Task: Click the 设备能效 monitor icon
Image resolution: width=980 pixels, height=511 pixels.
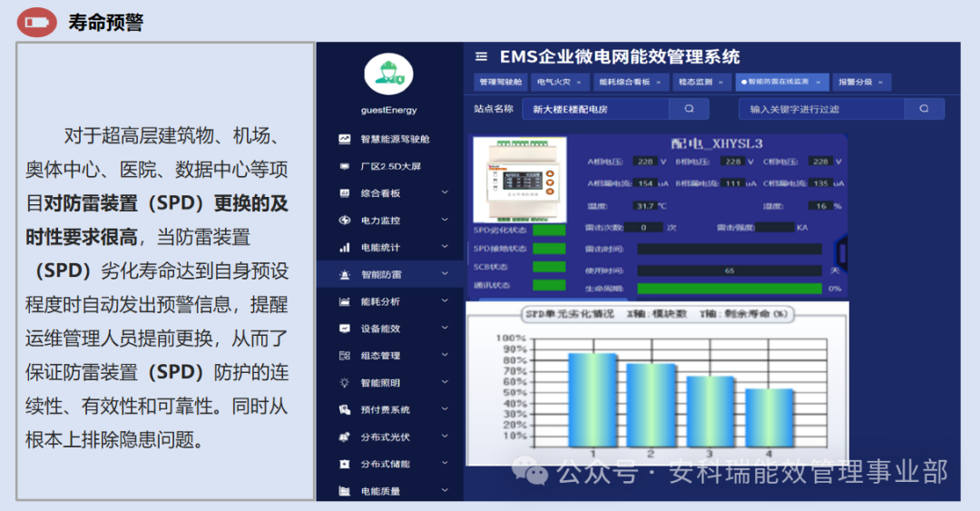Action: (x=345, y=329)
